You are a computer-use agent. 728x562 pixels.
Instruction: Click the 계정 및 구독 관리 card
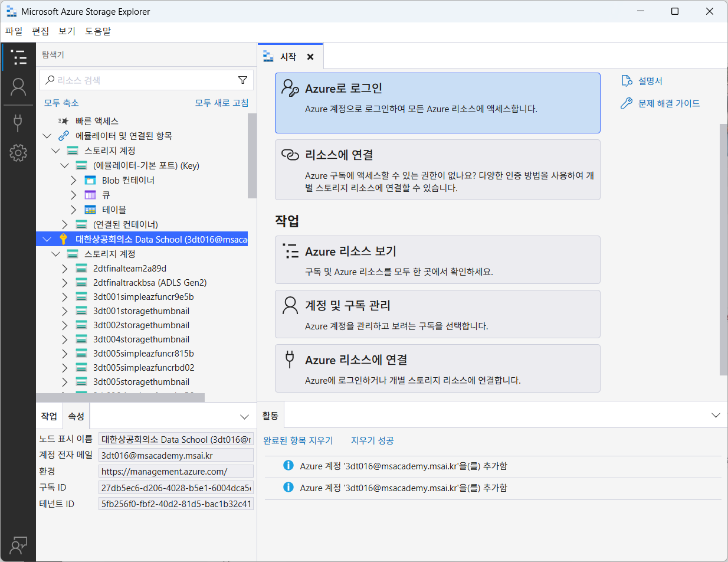point(438,314)
